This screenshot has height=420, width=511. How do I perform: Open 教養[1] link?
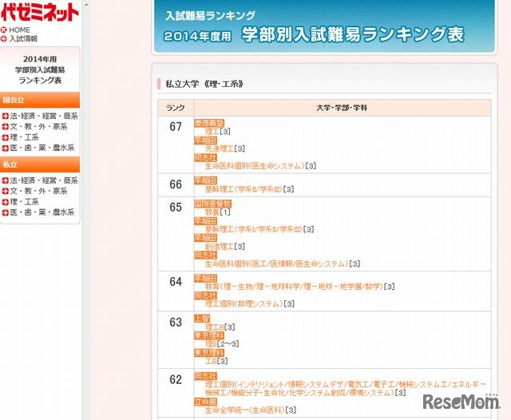pos(218,212)
